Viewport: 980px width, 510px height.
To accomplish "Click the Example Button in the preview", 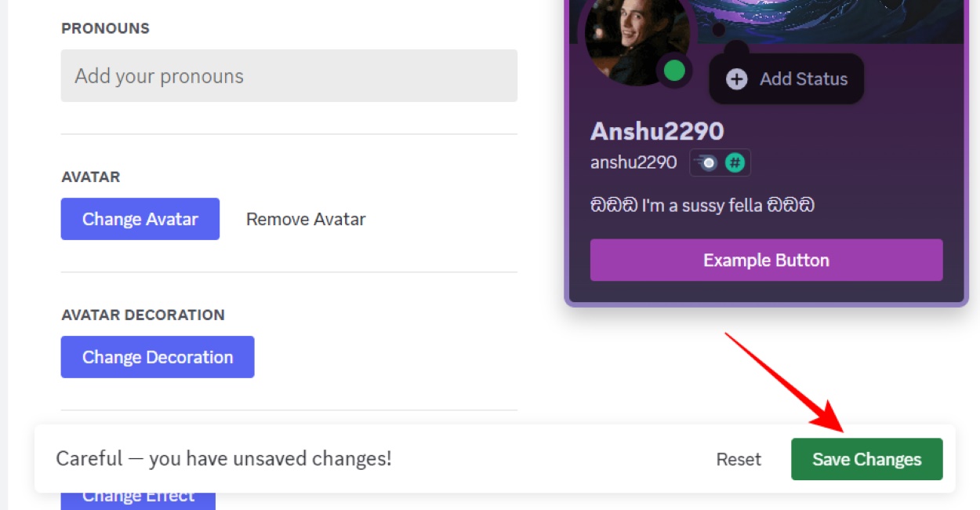I will (766, 260).
